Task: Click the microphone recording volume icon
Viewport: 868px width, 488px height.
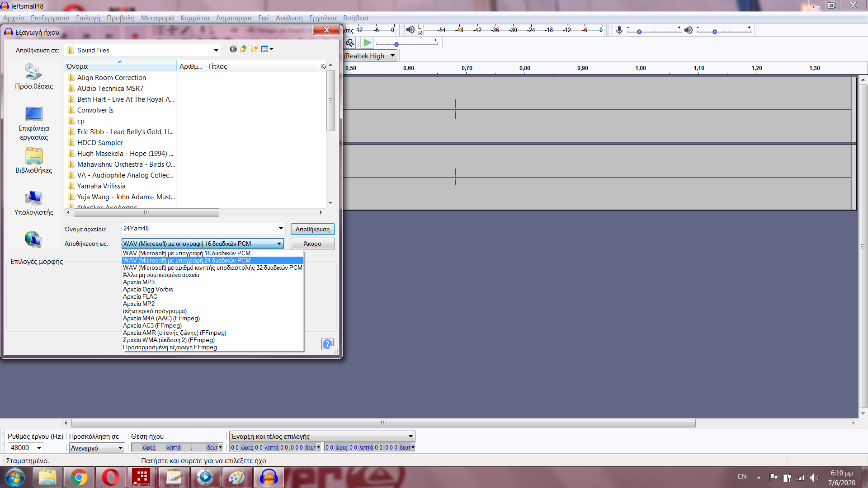Action: tap(619, 30)
